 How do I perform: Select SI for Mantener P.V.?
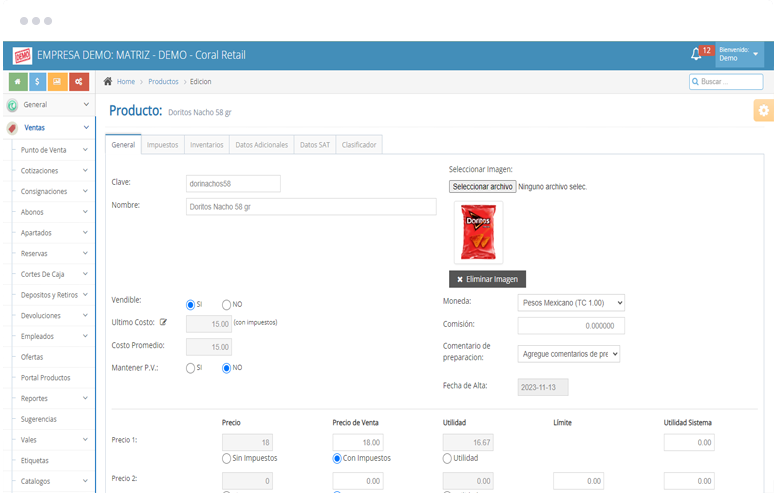pos(190,368)
